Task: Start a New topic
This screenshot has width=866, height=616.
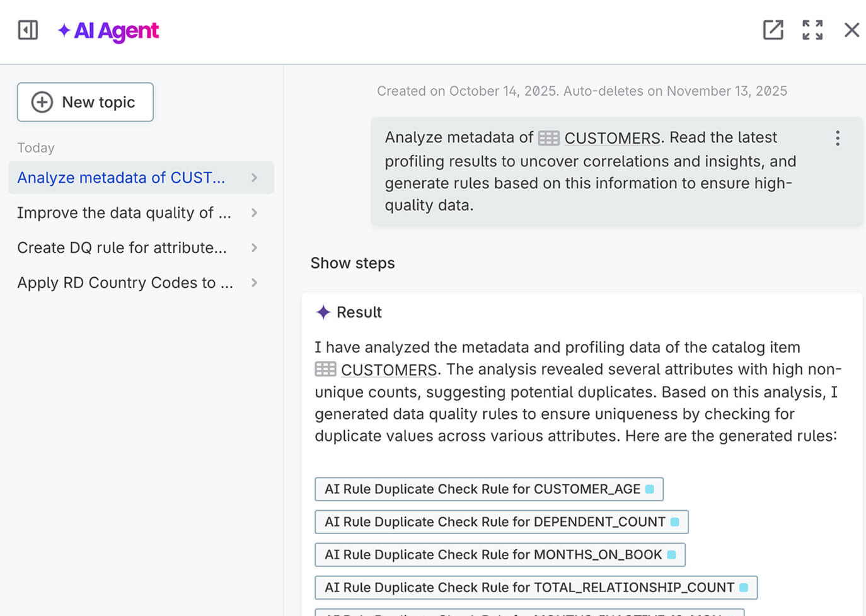Action: (x=85, y=102)
